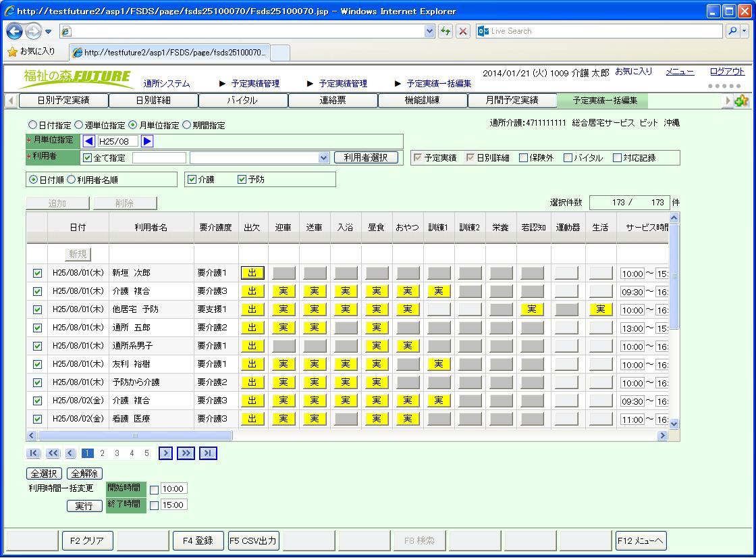756x558 pixels.
Task: Select 利用者名順 sort order
Action: point(72,180)
